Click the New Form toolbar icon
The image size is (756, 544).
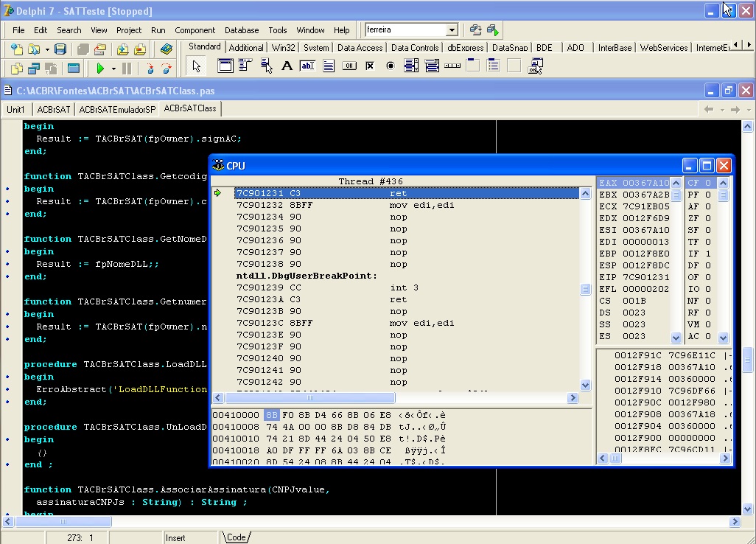coord(73,69)
